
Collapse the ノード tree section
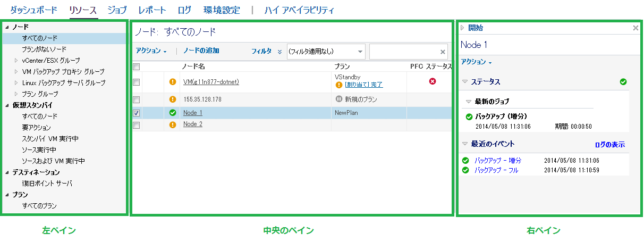(6, 27)
